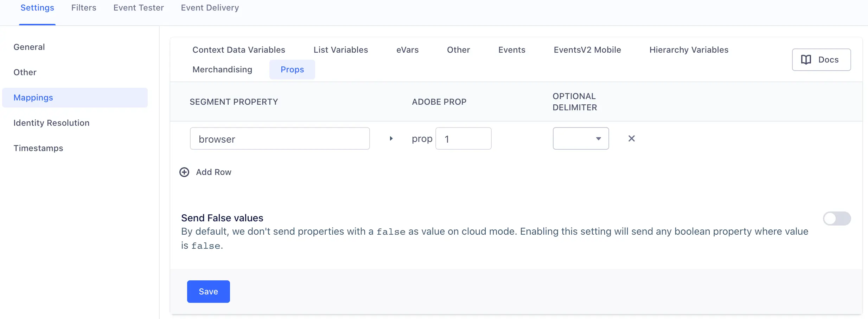Go to Timestamps in sidebar

click(38, 148)
